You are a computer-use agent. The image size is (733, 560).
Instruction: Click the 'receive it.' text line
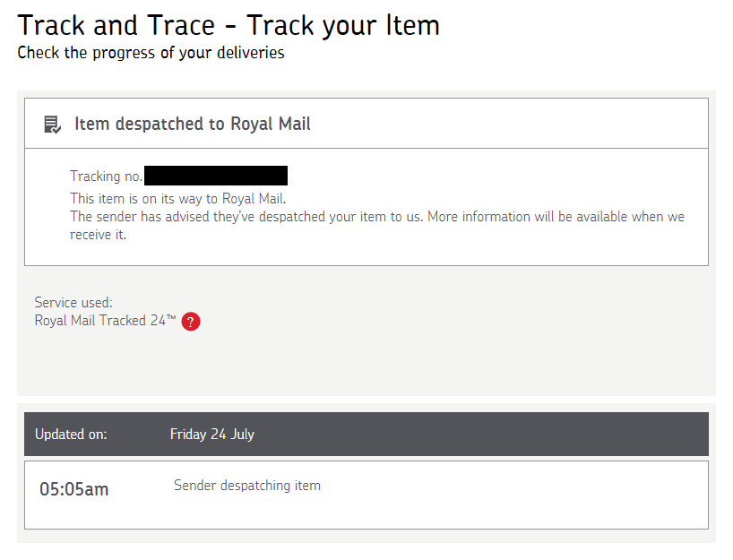[x=99, y=235]
